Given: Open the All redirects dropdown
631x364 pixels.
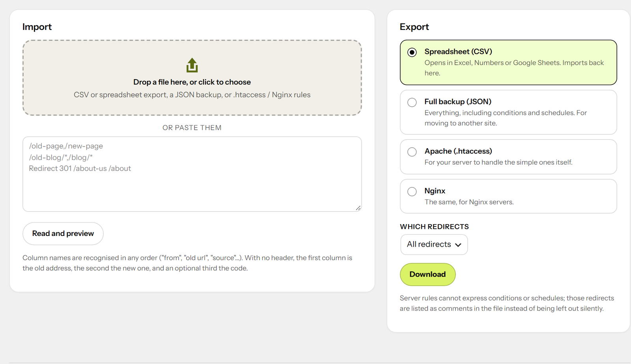Looking at the screenshot, I should pyautogui.click(x=434, y=245).
